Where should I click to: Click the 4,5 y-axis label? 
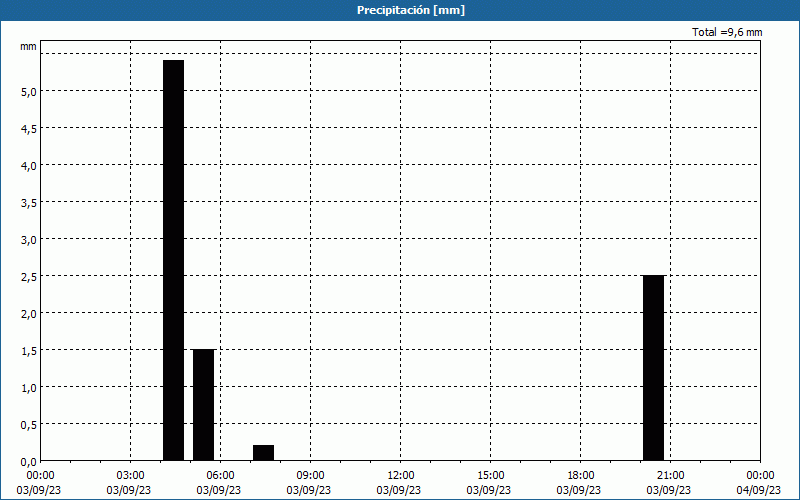[29, 129]
